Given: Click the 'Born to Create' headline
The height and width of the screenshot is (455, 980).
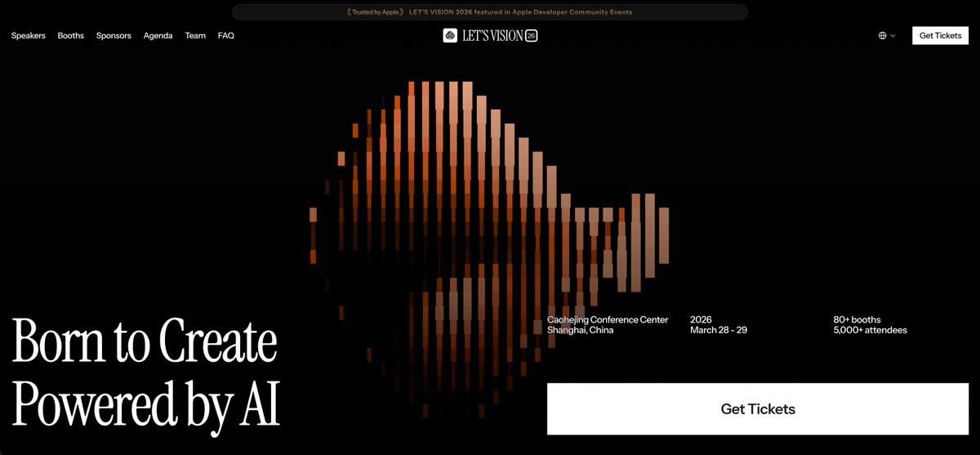Looking at the screenshot, I should click(145, 342).
